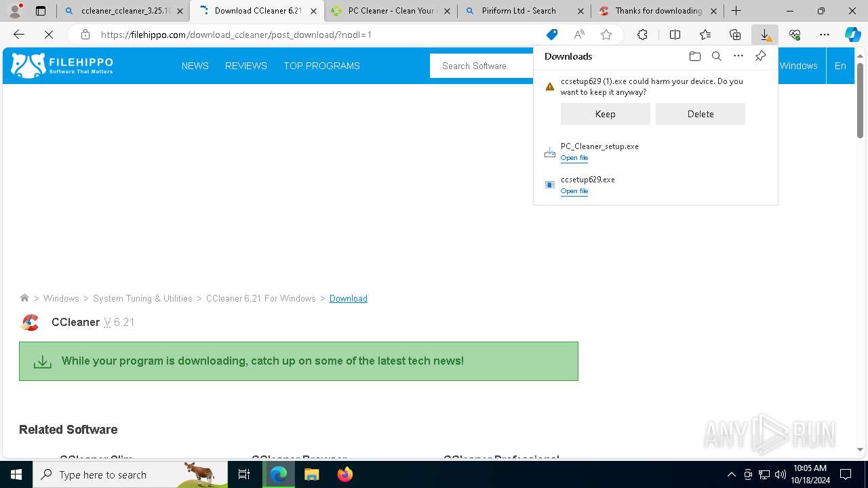The height and width of the screenshot is (488, 868).
Task: Open the notification center
Action: (846, 474)
